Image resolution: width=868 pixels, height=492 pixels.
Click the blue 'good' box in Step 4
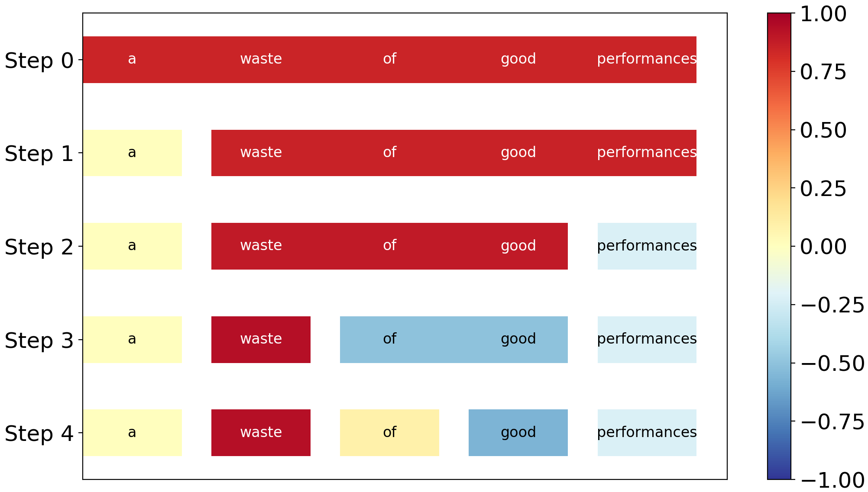point(518,433)
